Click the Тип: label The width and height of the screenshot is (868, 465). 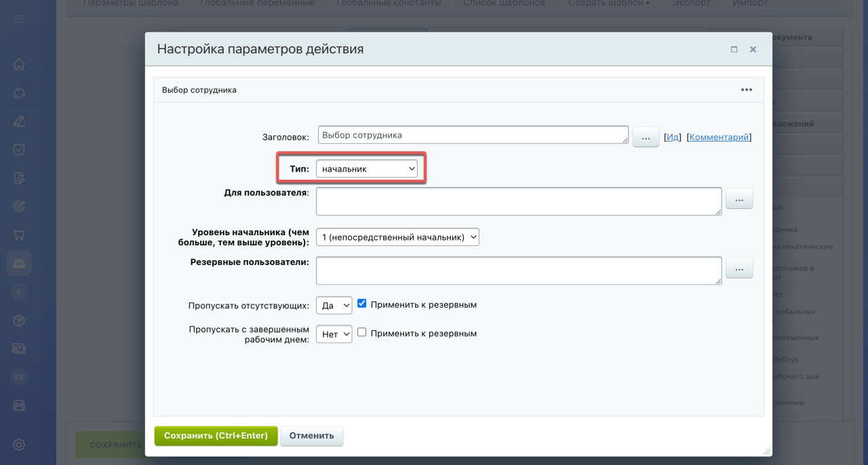[299, 169]
